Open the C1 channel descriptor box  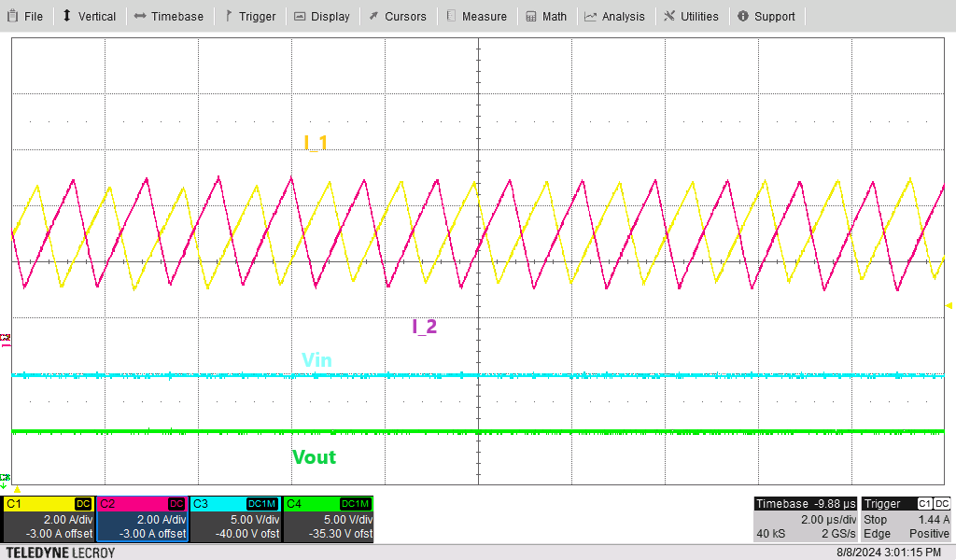click(x=49, y=519)
